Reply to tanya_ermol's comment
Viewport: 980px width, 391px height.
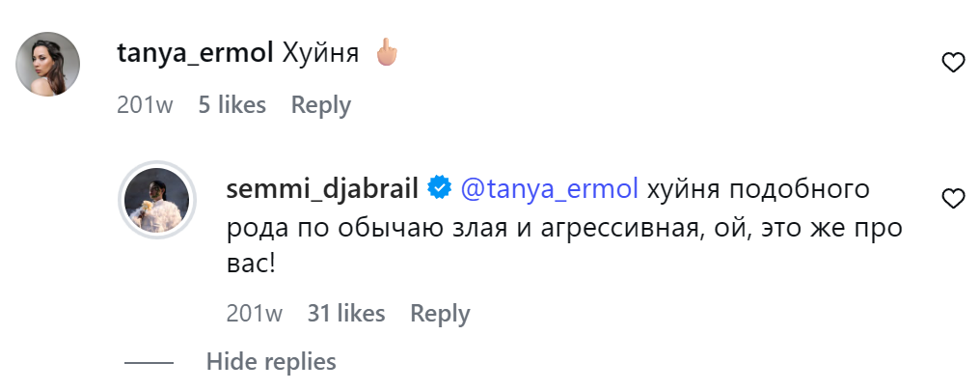321,105
